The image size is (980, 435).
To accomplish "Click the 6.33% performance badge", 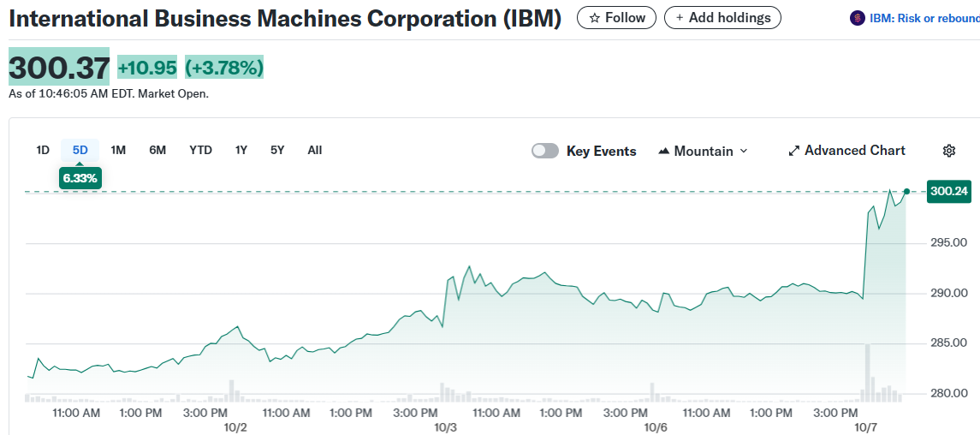I will click(80, 178).
